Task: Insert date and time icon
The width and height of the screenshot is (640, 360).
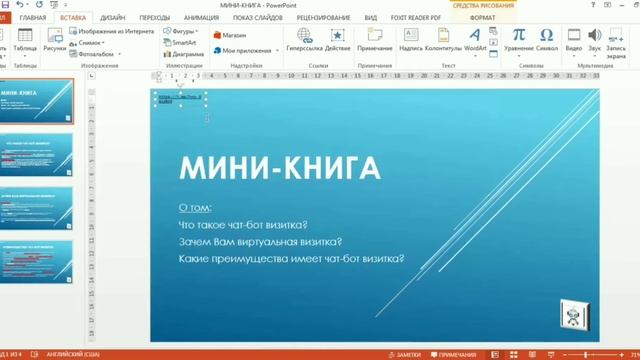Action: [x=493, y=31]
